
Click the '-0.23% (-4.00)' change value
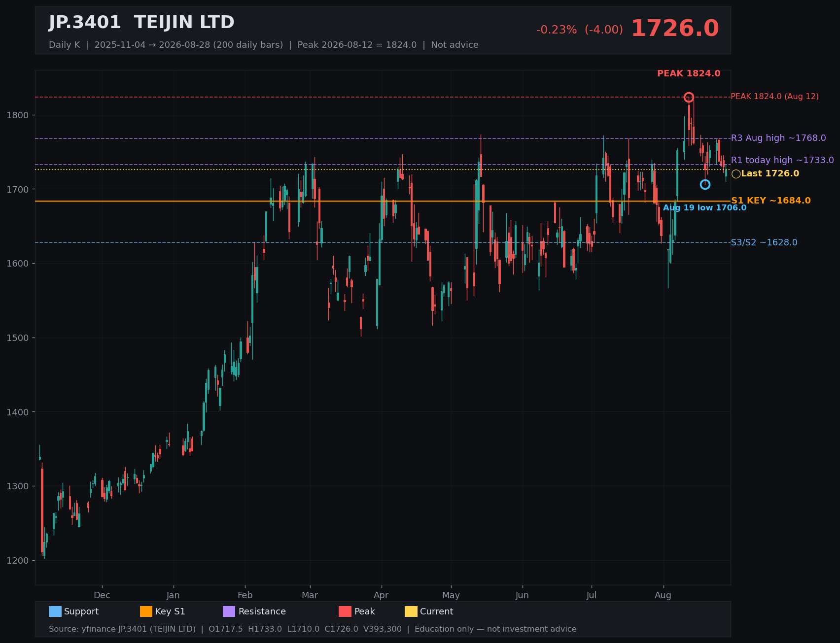click(580, 30)
